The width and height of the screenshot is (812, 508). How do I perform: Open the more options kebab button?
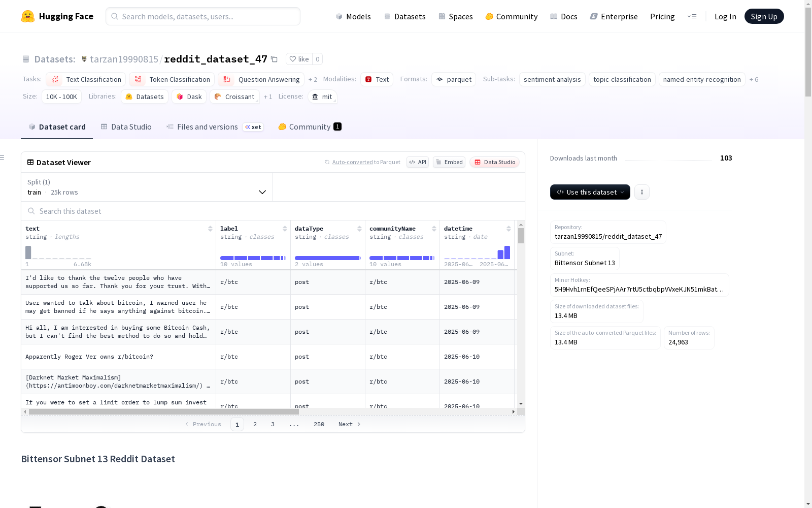pos(642,192)
